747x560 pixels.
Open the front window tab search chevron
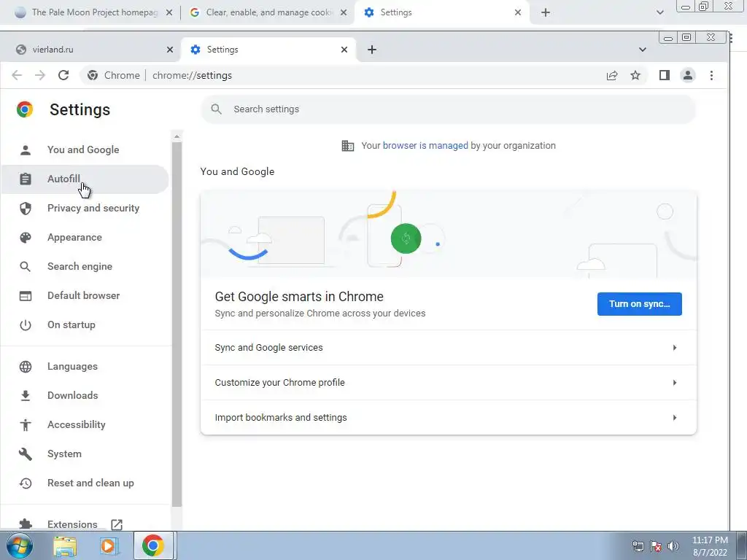click(642, 50)
